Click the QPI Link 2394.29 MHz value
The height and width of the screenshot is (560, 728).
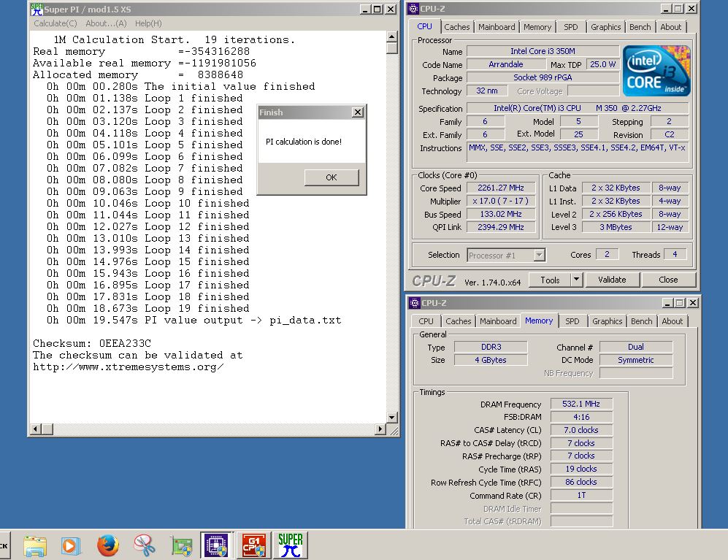(x=500, y=226)
